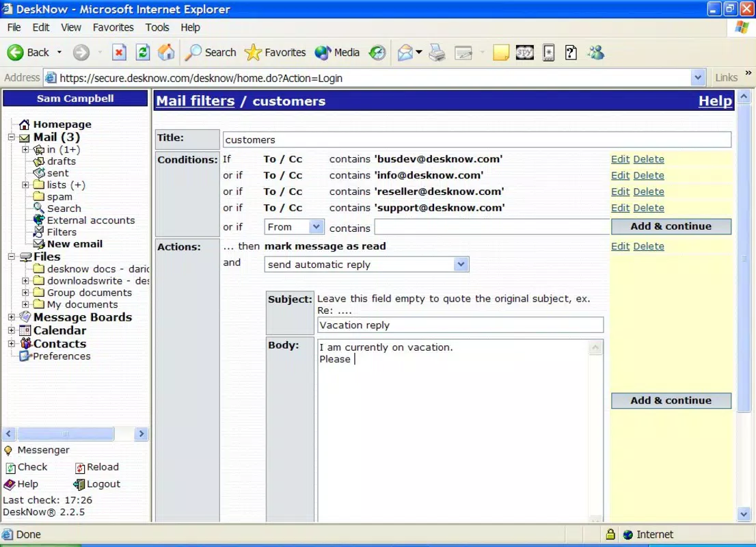Open Messenger at sidebar bottom
This screenshot has width=756, height=547.
pyautogui.click(x=43, y=449)
